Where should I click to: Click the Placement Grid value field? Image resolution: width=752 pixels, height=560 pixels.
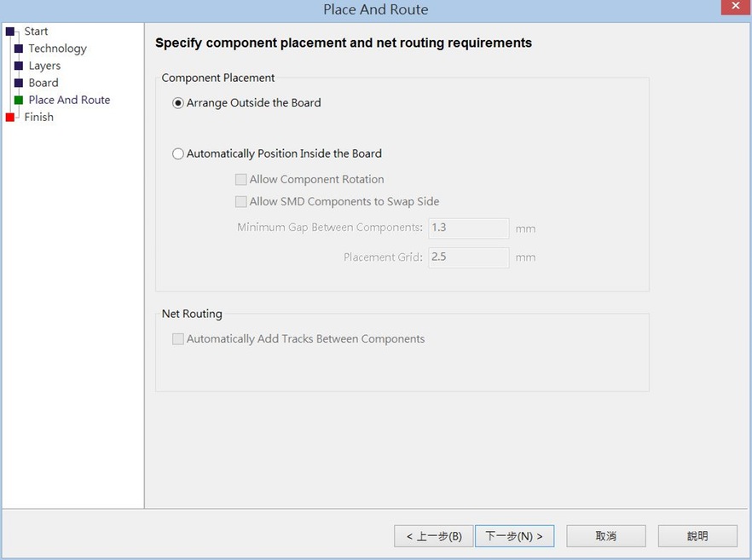(x=469, y=257)
